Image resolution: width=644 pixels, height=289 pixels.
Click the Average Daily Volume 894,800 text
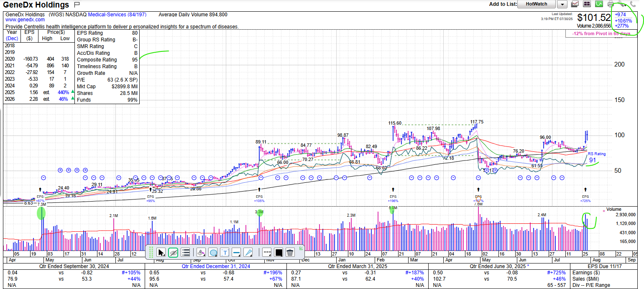pos(193,15)
